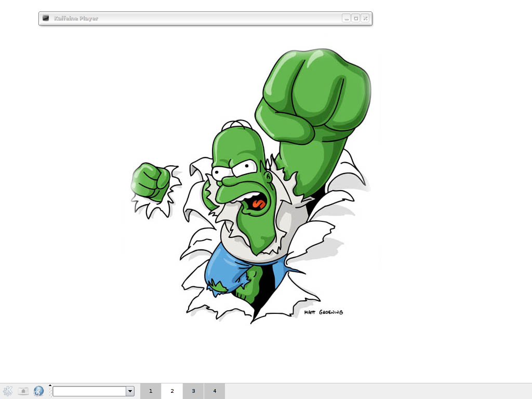Open the small arrow above the panel handle
Viewport: 532px width, 399px height.
coord(50,385)
